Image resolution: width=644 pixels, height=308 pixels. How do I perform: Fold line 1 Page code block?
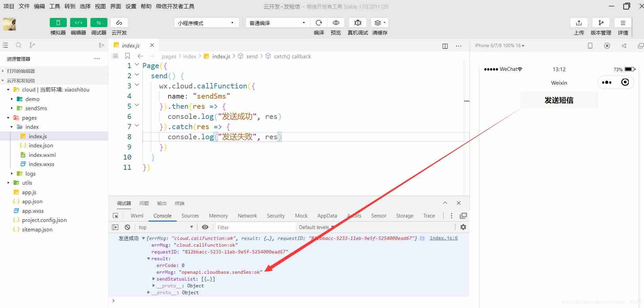(x=137, y=65)
